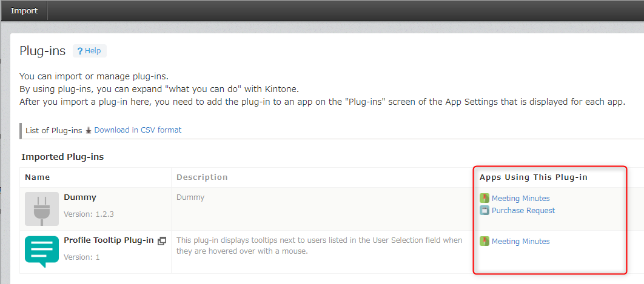Viewport: 644px width, 284px height.
Task: Click the Meeting Minutes app icon in the Dummy row
Action: pos(484,198)
